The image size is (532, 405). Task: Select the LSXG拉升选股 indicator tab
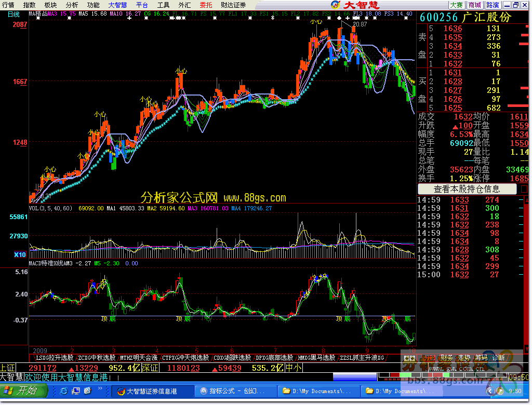click(55, 358)
